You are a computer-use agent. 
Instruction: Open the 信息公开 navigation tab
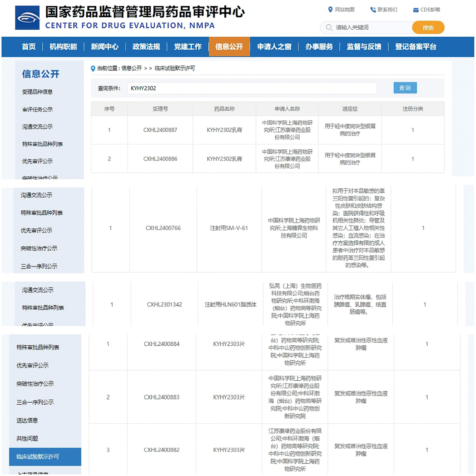click(x=229, y=47)
